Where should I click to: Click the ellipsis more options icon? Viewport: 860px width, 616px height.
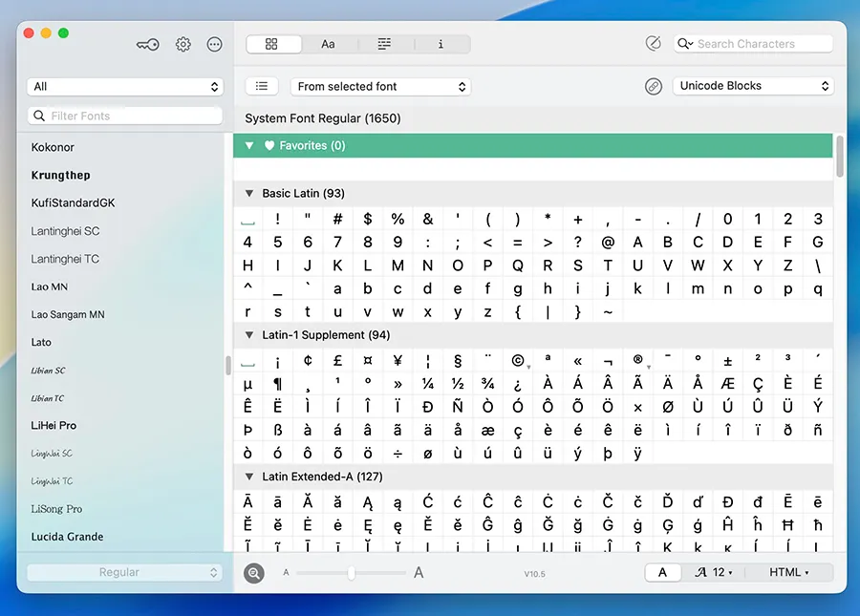[x=214, y=45]
